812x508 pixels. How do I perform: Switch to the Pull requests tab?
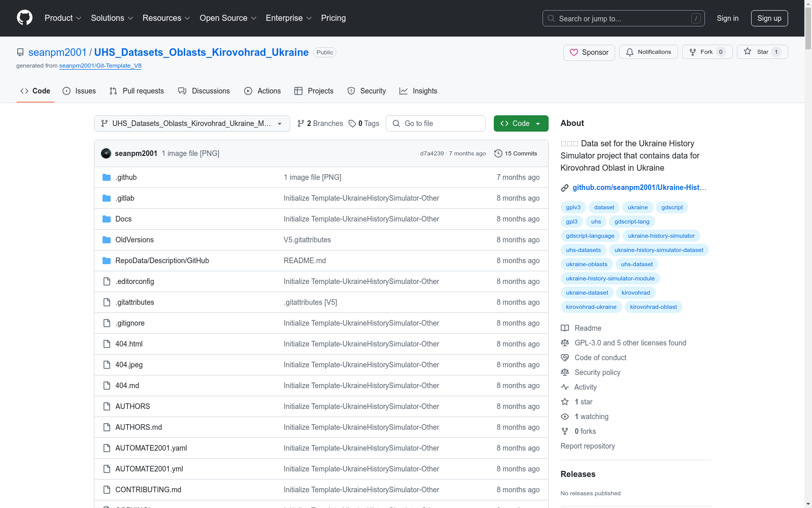(137, 91)
